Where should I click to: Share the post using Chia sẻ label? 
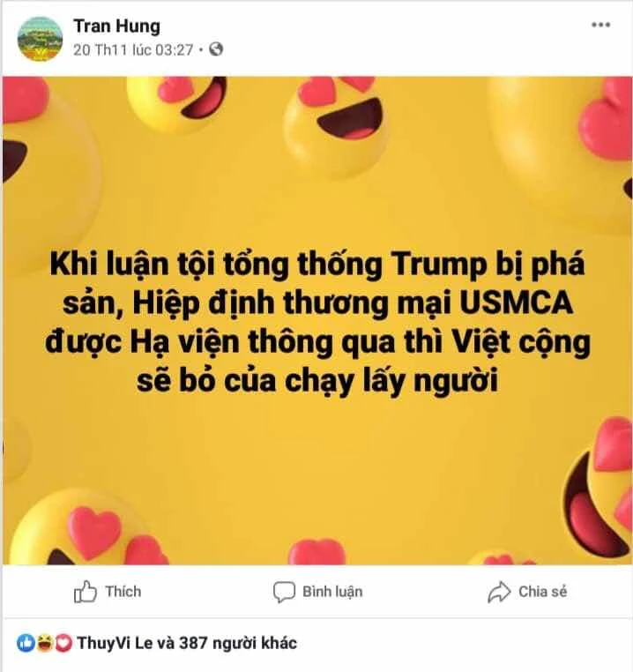[x=542, y=592]
